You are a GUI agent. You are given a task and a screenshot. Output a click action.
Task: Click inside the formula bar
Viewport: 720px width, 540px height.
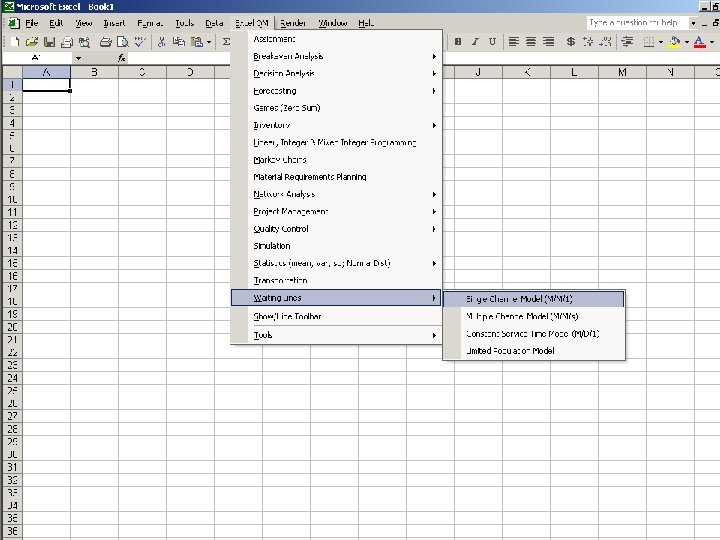(179, 58)
